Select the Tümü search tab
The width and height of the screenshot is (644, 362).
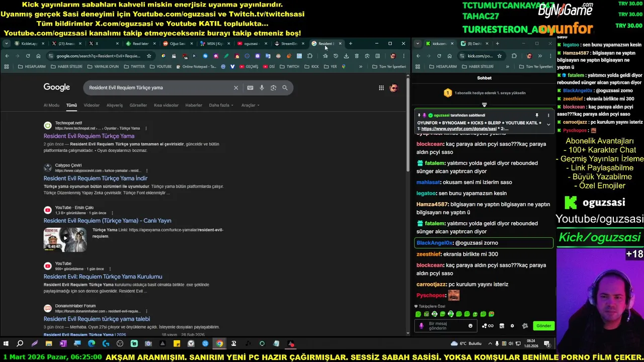click(71, 105)
